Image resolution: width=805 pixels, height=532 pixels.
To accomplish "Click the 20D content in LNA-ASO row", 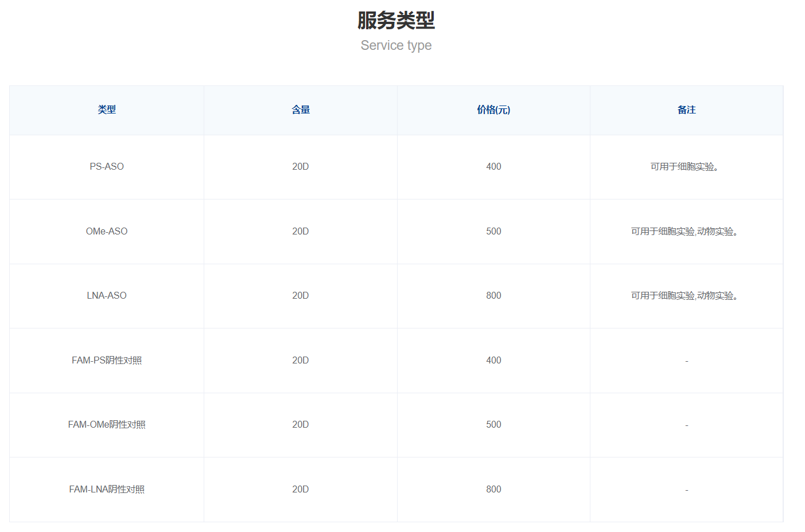I will coord(301,295).
